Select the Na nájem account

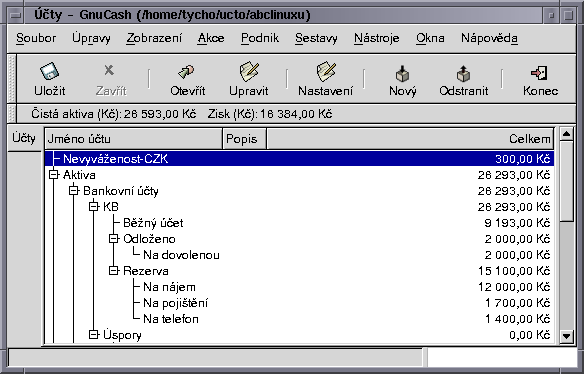[x=169, y=287]
